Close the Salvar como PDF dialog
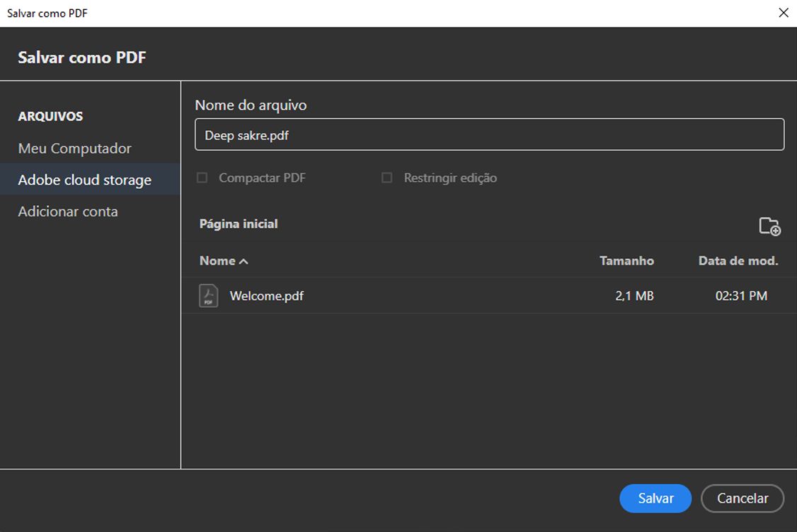The image size is (797, 532). [x=784, y=12]
